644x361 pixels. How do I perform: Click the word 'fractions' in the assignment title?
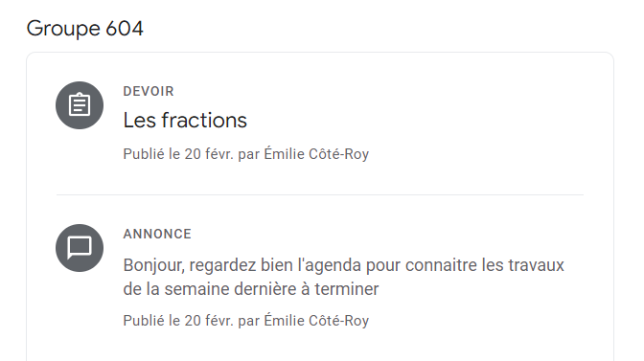click(204, 121)
